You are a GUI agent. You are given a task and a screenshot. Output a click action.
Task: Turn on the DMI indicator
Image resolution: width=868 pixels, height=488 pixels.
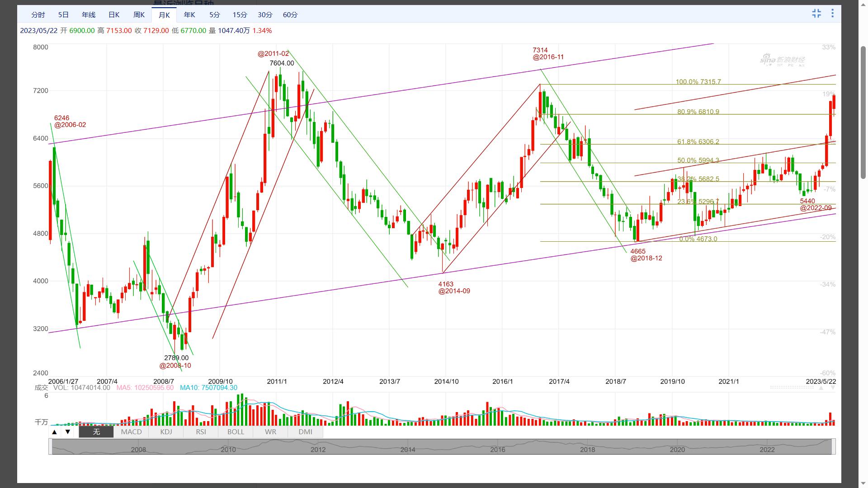[305, 432]
